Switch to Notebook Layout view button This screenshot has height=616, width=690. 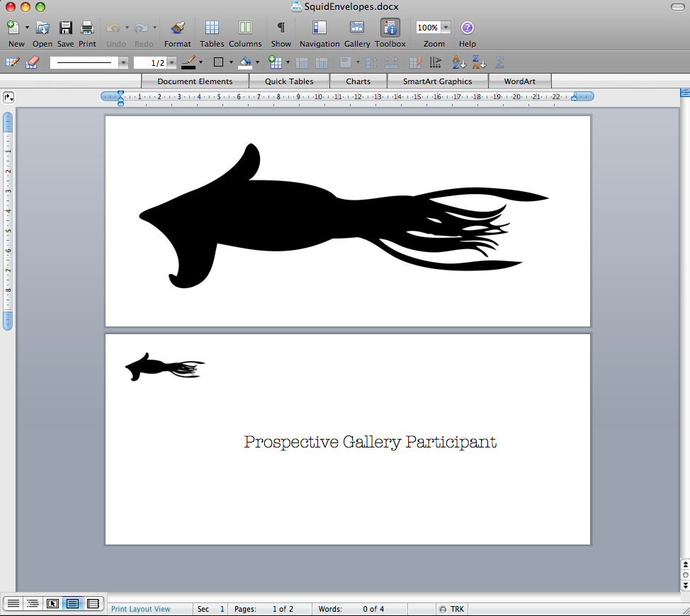(x=93, y=604)
